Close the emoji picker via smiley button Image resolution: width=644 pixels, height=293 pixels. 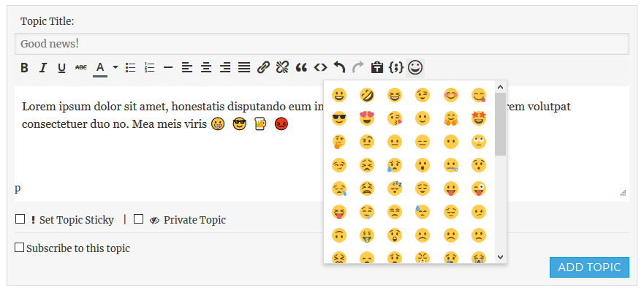coord(415,68)
